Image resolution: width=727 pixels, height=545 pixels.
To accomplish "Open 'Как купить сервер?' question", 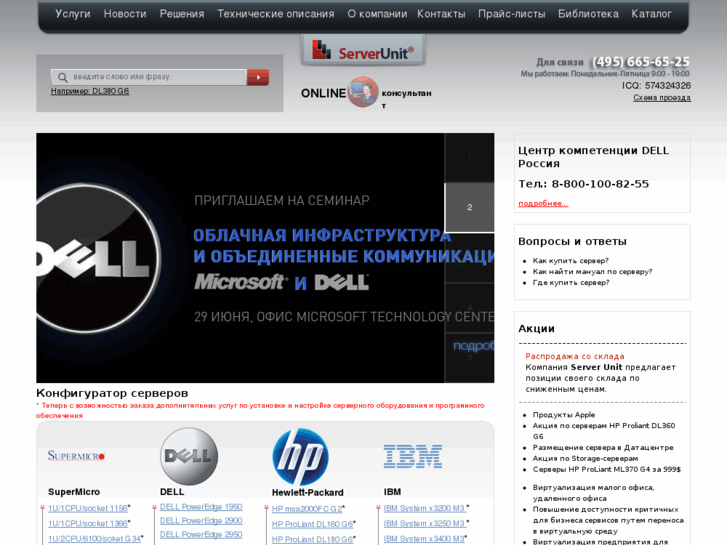I will [570, 261].
